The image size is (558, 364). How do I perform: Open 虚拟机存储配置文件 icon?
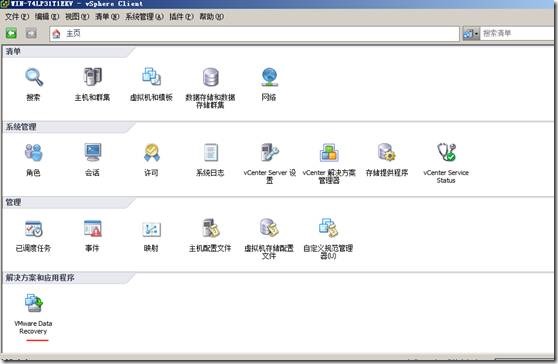pos(269,228)
